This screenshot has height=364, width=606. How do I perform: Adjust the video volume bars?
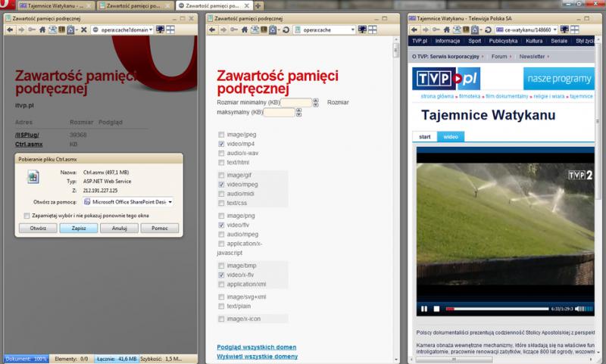pos(586,309)
